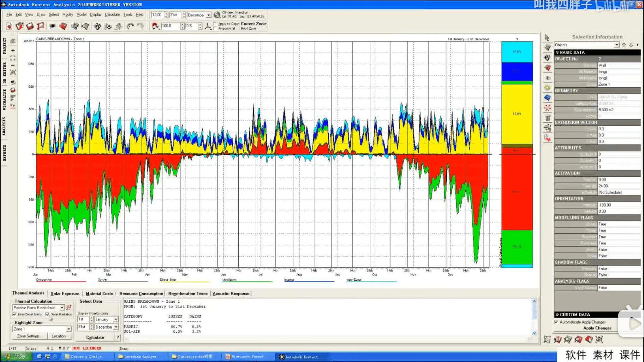Click the Zone Settings button
The height and width of the screenshot is (362, 644).
coord(29,336)
